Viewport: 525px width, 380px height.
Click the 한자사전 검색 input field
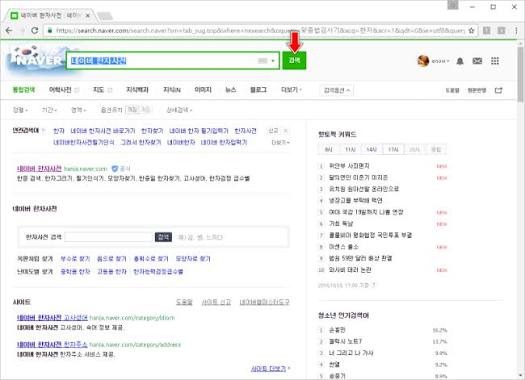pos(109,237)
